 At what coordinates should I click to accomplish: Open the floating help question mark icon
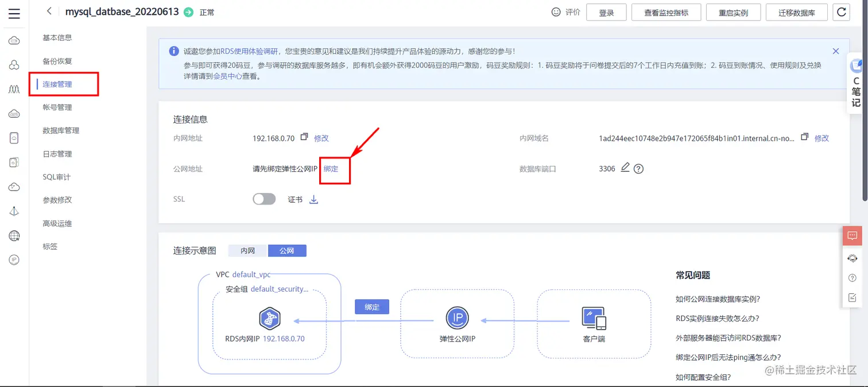tap(852, 278)
